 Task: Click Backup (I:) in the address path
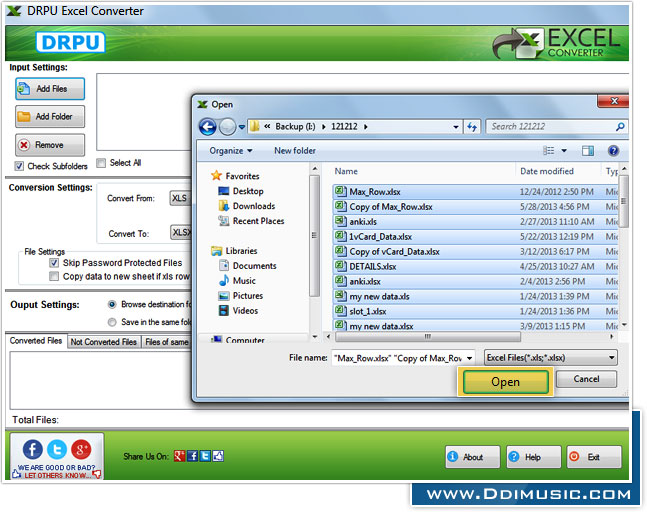pos(295,127)
